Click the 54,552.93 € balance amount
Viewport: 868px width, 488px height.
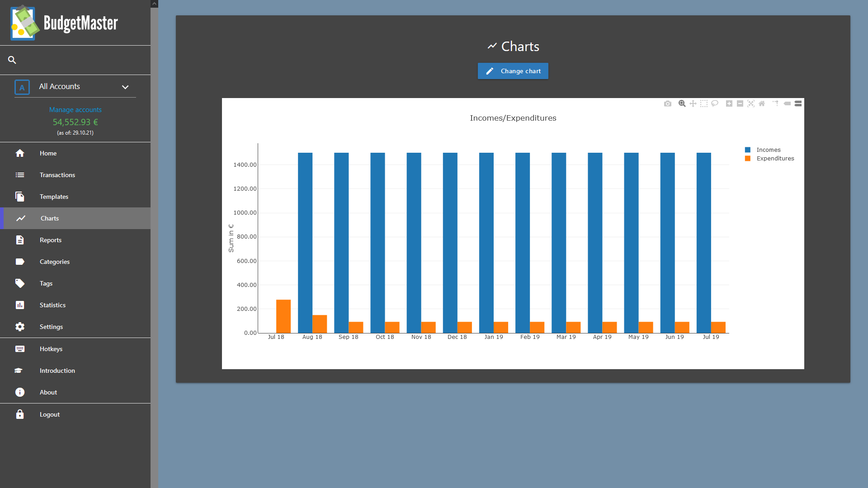(75, 122)
